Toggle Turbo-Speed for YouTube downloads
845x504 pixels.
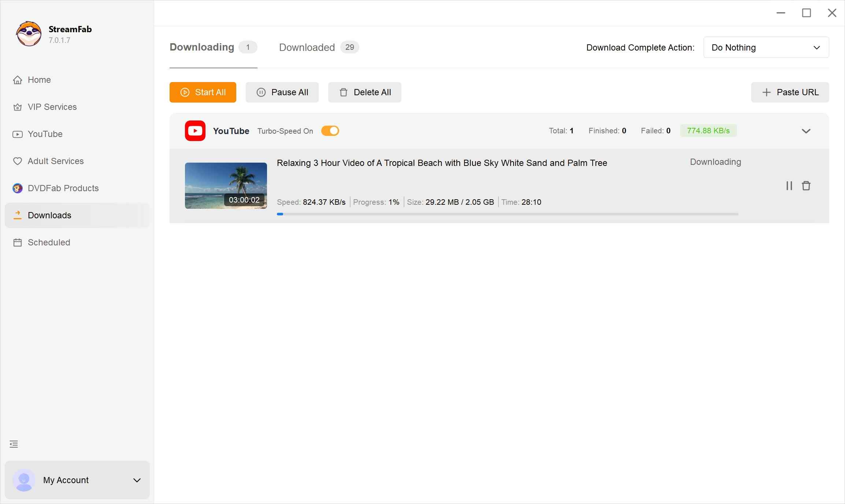330,131
